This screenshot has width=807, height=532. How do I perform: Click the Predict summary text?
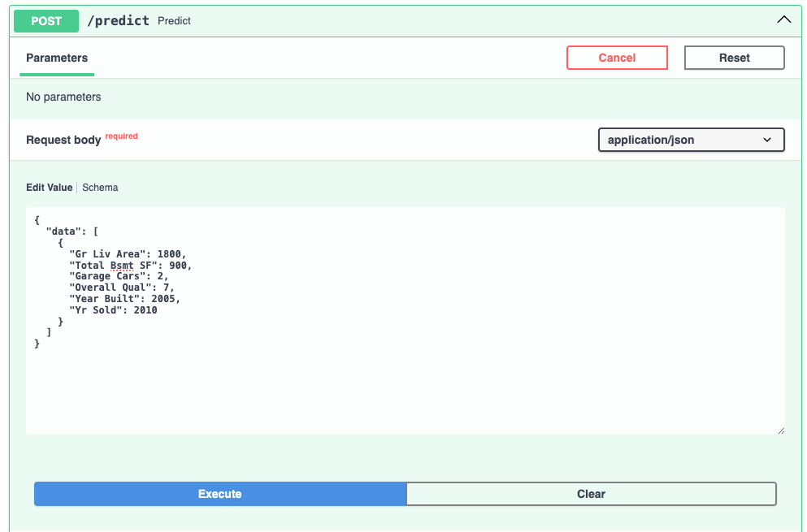pos(174,21)
